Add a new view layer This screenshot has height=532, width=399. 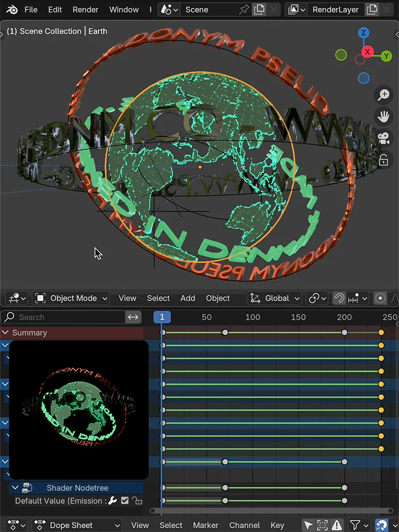click(372, 10)
